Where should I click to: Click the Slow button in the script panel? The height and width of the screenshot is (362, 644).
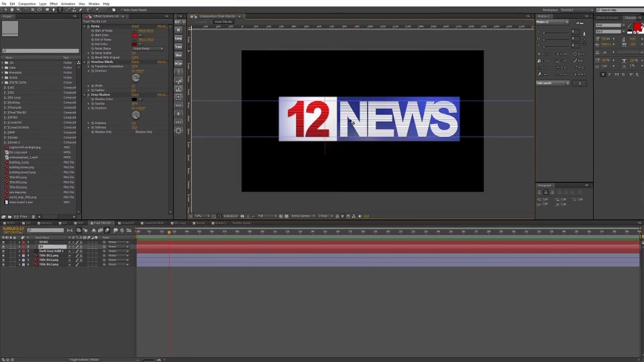[178, 55]
